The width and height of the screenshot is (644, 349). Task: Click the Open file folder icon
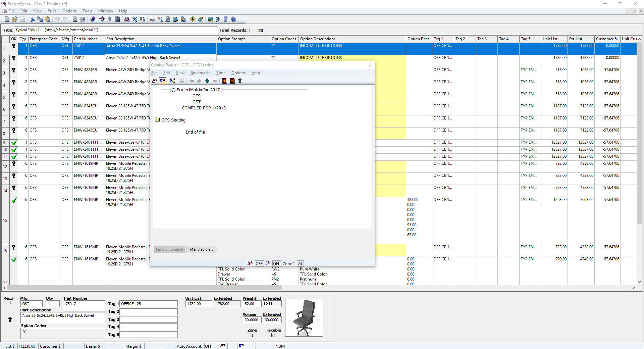(x=15, y=19)
